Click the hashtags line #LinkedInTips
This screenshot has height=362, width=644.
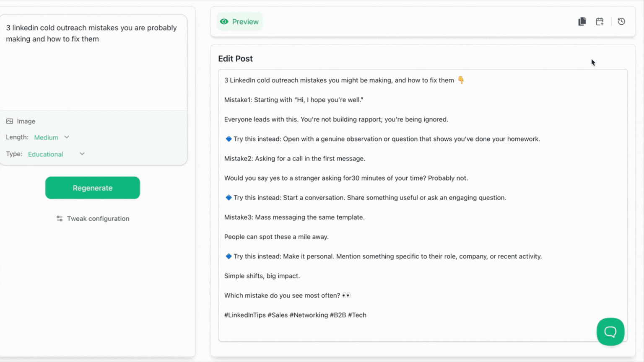pyautogui.click(x=295, y=315)
